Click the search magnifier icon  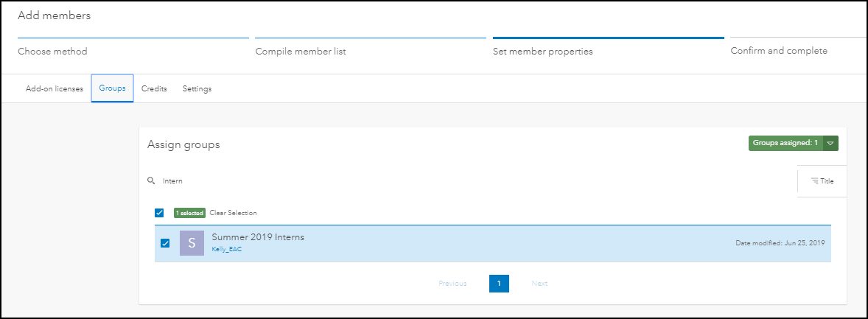pos(151,180)
